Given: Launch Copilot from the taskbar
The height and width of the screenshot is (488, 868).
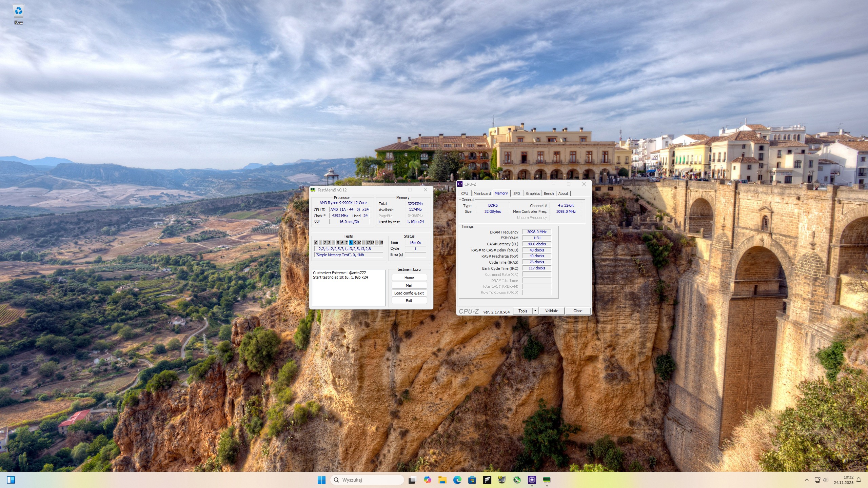Looking at the screenshot, I should click(427, 480).
